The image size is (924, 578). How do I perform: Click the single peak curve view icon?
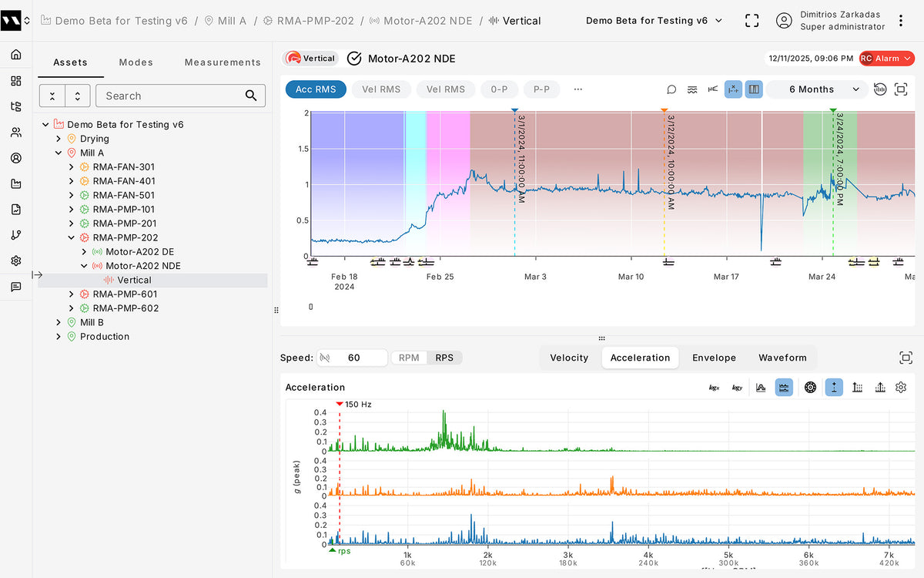761,388
